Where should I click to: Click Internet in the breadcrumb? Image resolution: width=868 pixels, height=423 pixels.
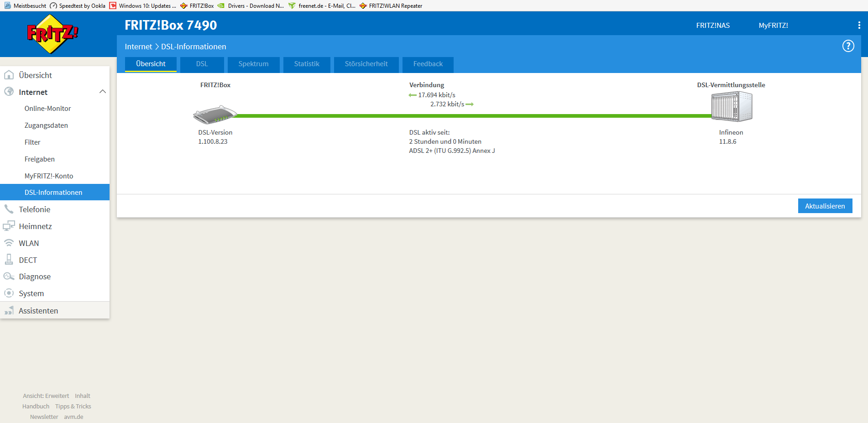(138, 47)
